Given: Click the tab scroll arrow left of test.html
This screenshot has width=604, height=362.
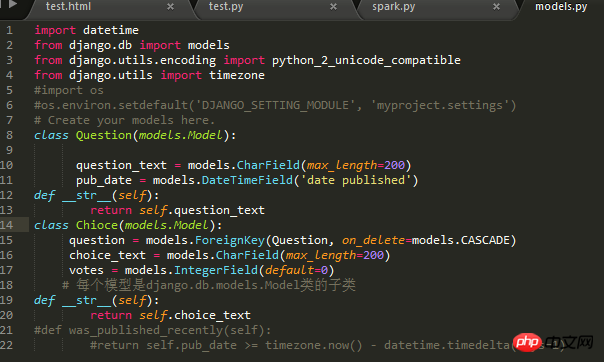Looking at the screenshot, I should (x=13, y=4).
